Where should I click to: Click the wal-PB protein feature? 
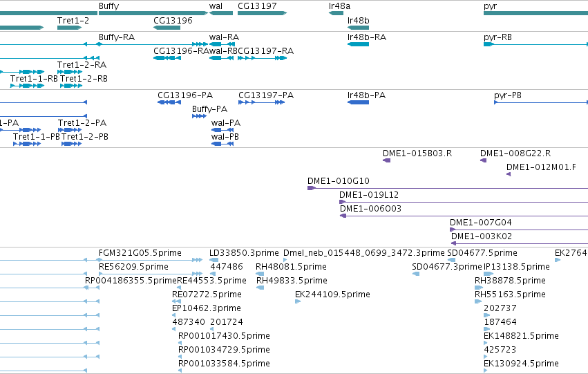[222, 144]
